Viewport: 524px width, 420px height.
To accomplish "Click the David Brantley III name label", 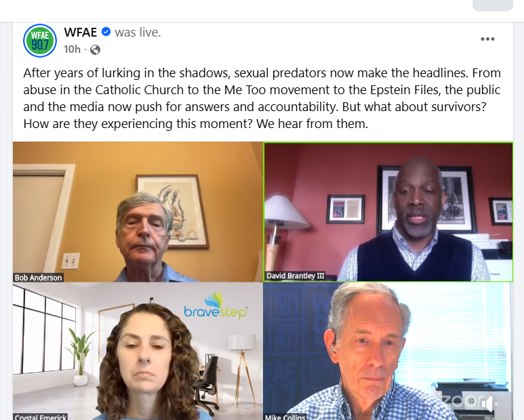I will (296, 276).
